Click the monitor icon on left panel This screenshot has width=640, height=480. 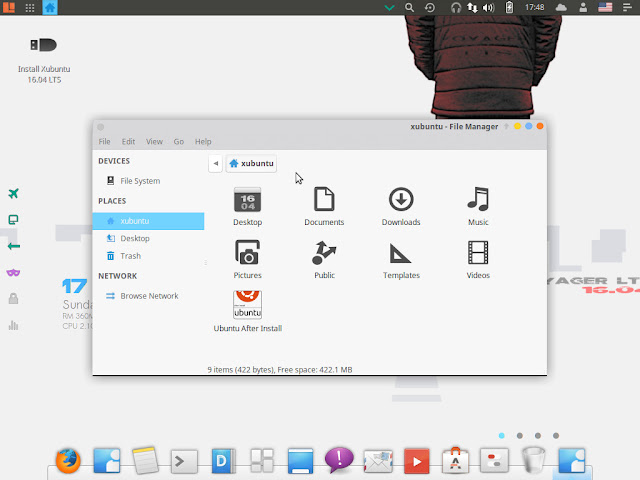click(13, 220)
